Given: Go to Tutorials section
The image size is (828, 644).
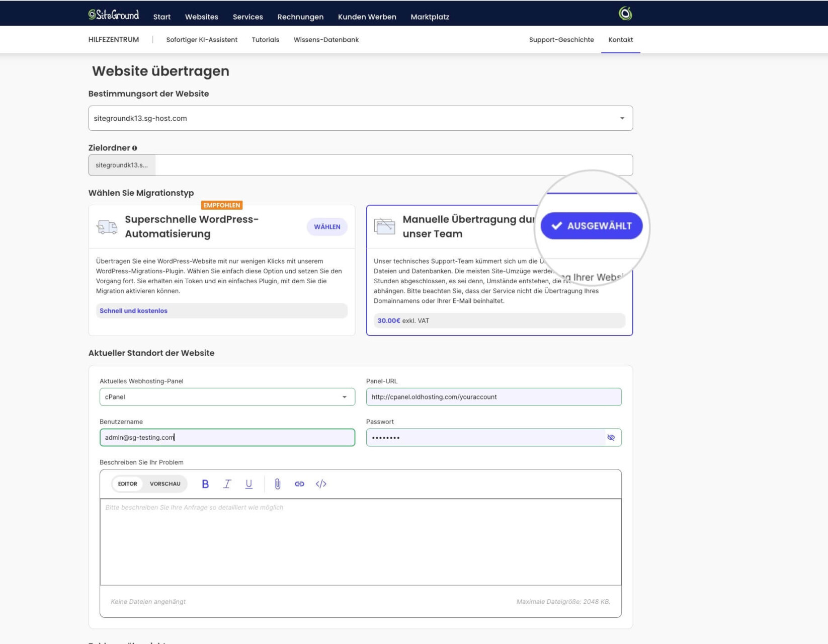Looking at the screenshot, I should pyautogui.click(x=266, y=40).
